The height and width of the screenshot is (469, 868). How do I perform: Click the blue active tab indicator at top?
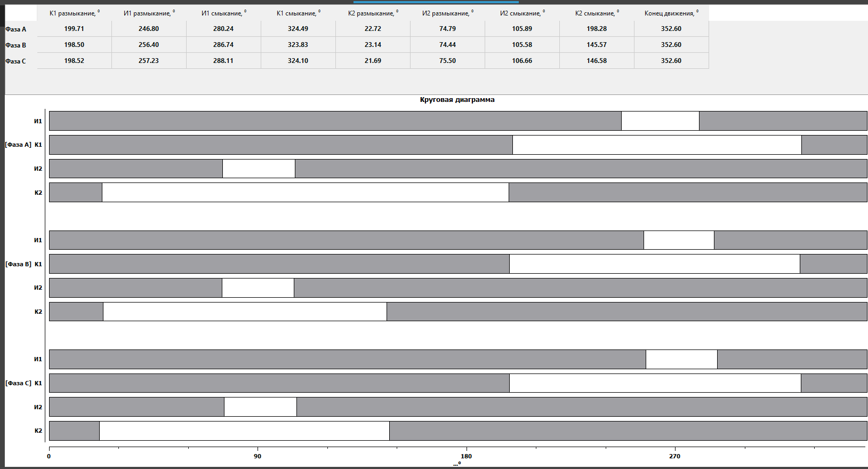pyautogui.click(x=436, y=2)
